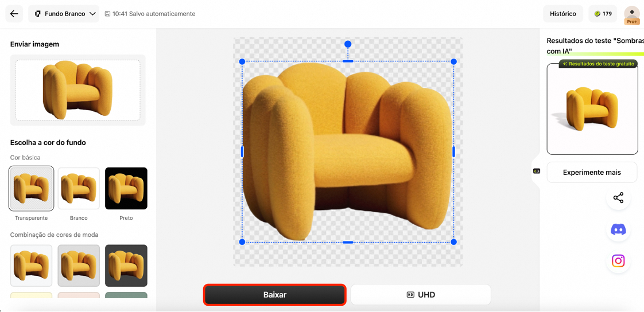Choose the dark gray trendy color combination
The height and width of the screenshot is (312, 644).
pyautogui.click(x=126, y=266)
